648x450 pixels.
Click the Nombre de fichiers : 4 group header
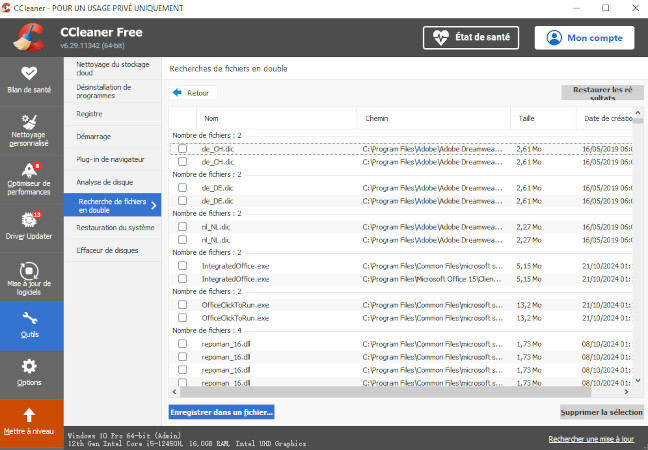[207, 331]
